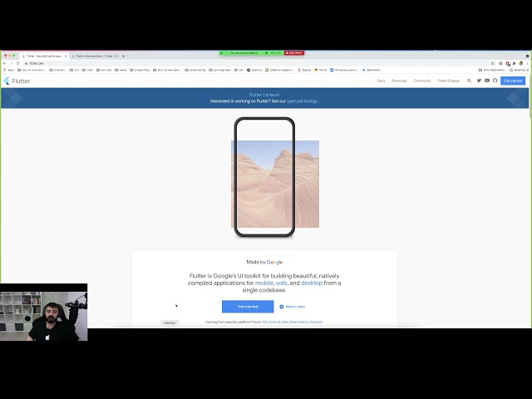Image resolution: width=532 pixels, height=399 pixels.
Task: Open the Android docs link
Action: [x=274, y=322]
